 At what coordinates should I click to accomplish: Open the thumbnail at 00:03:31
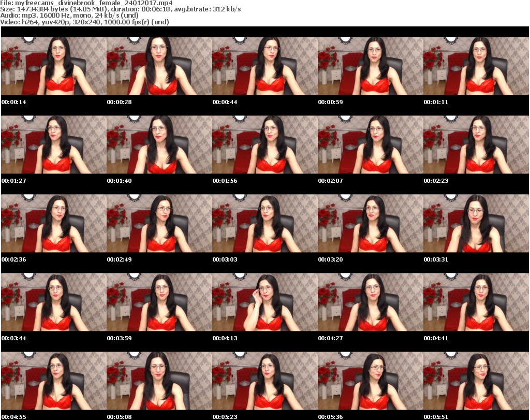476,223
